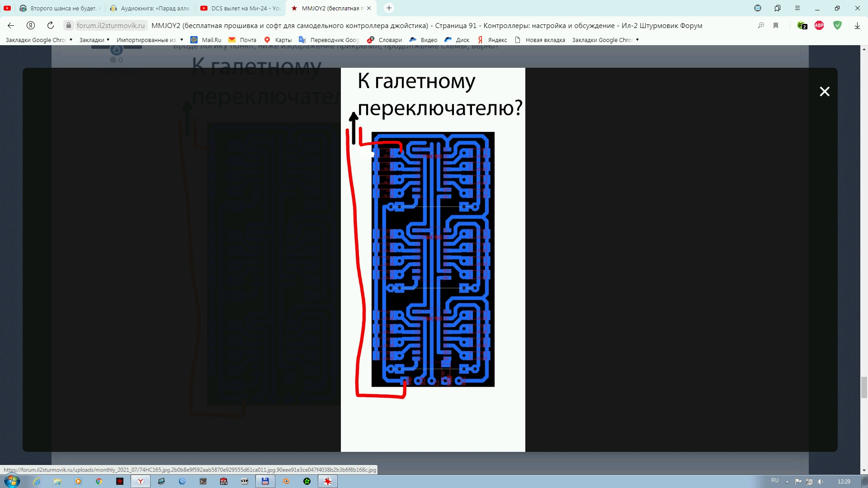This screenshot has height=488, width=868.
Task: Launch Internet Explorer from the taskbar
Action: coord(37,481)
